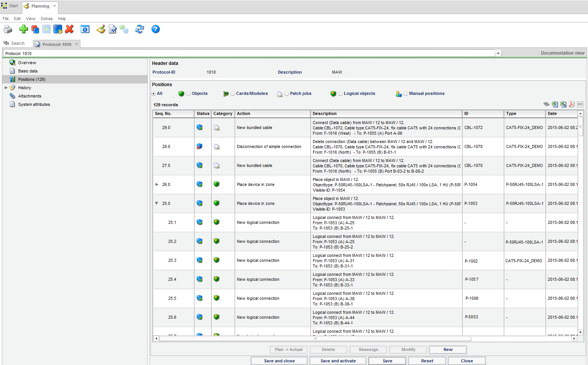Click the Save and activate button
This screenshot has height=365, width=588.
tap(338, 361)
